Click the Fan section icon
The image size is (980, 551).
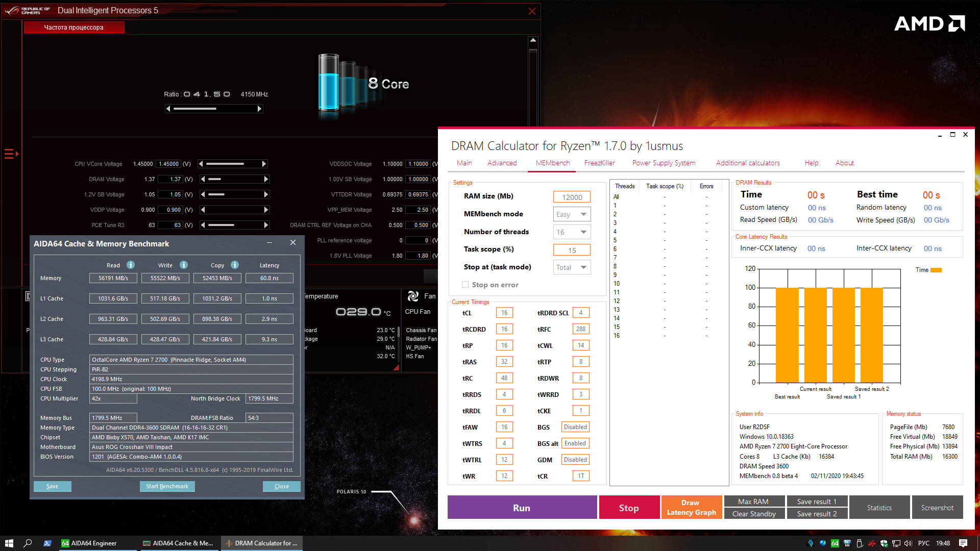(x=413, y=296)
